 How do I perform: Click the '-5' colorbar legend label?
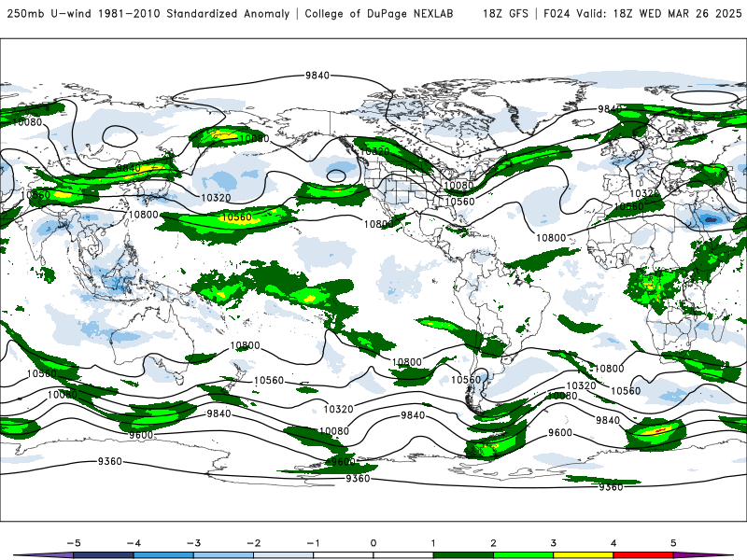[x=74, y=543]
